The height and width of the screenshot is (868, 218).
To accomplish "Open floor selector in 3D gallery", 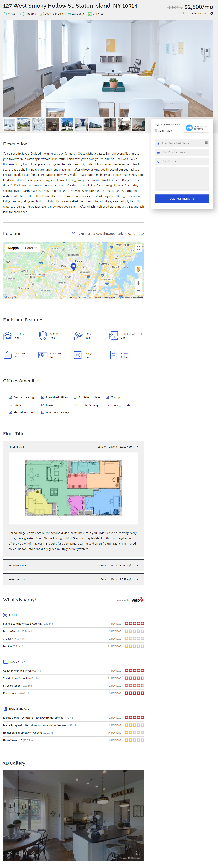I will tap(25, 853).
